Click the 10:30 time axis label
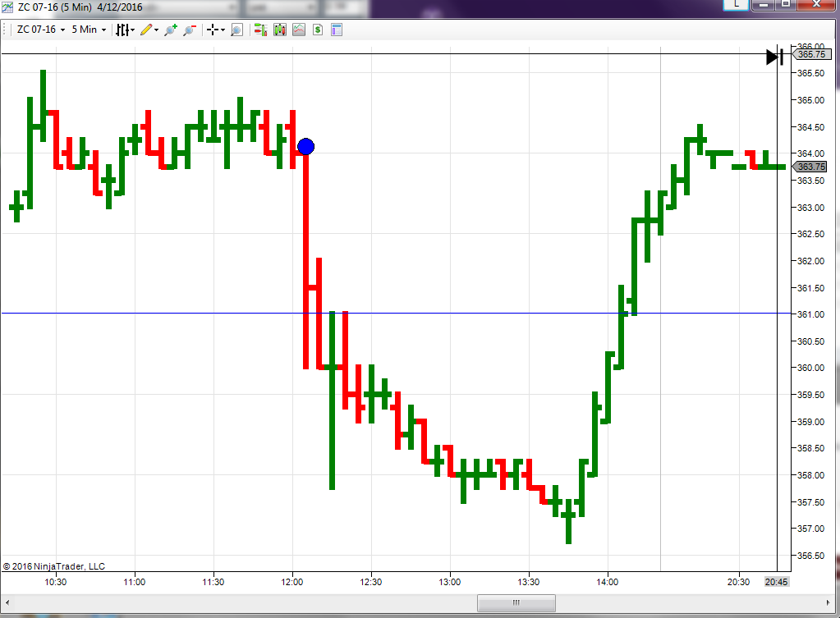The width and height of the screenshot is (840, 618). 55,582
